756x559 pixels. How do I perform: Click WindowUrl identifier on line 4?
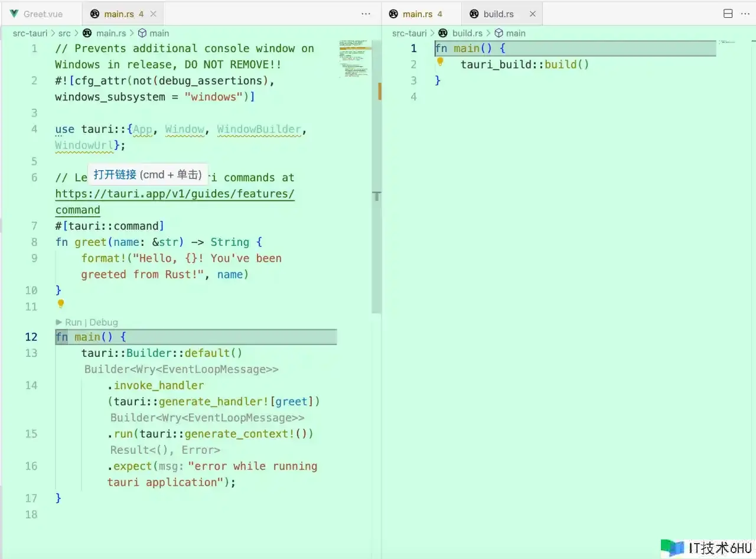pos(84,145)
